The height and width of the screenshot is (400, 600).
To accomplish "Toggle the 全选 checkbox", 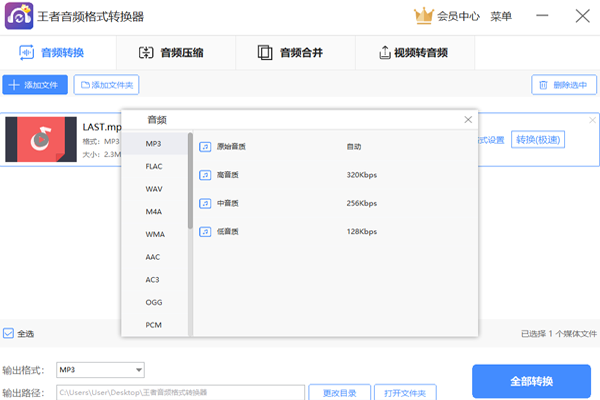I will tap(9, 334).
